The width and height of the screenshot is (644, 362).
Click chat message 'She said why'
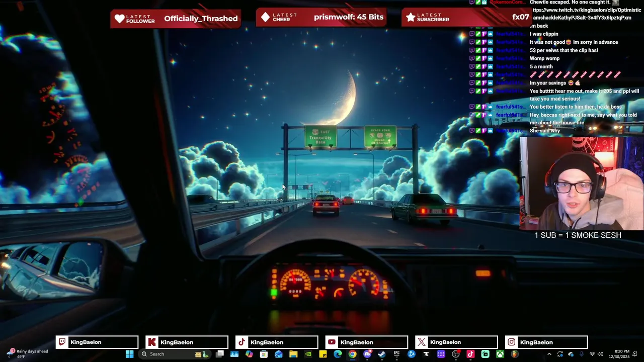(x=544, y=131)
